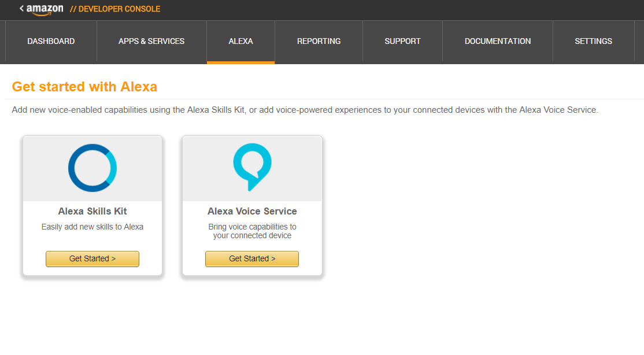Open the Support tab

tap(402, 41)
